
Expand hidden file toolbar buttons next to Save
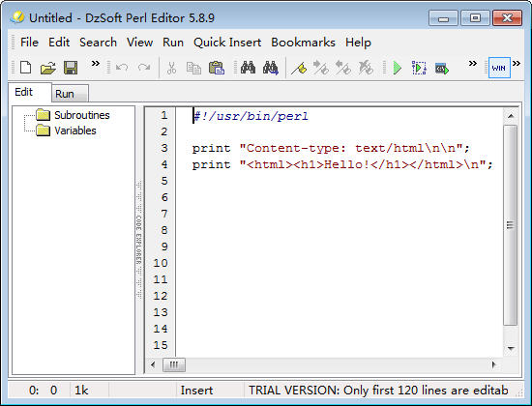coord(96,64)
